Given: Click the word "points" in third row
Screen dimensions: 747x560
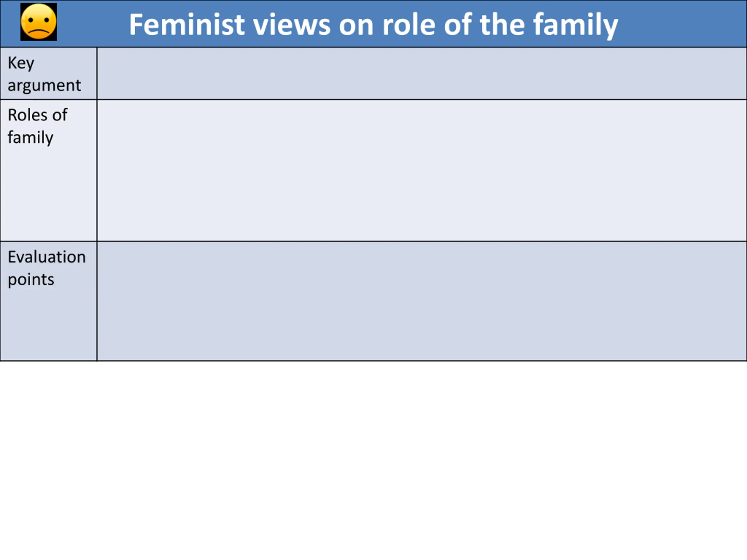Looking at the screenshot, I should pyautogui.click(x=31, y=280).
